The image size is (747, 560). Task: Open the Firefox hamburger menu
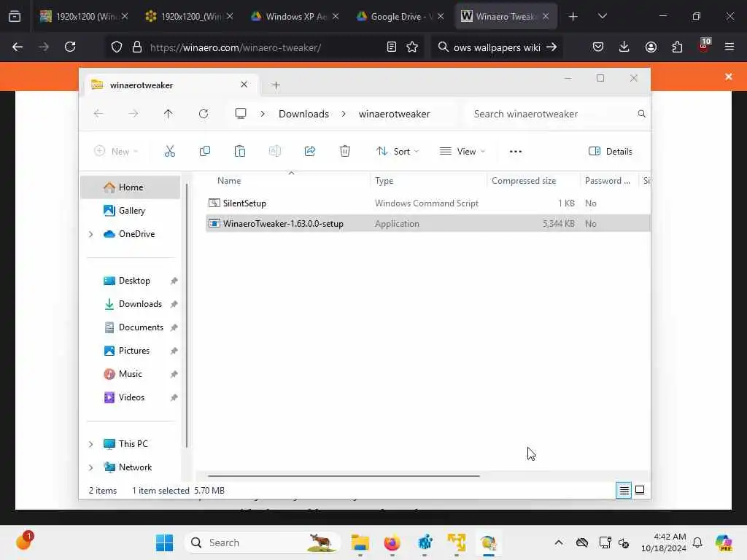click(x=729, y=47)
